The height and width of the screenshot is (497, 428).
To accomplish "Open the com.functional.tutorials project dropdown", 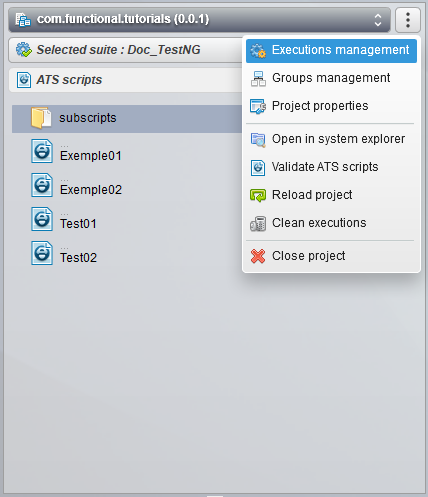I will [x=199, y=20].
